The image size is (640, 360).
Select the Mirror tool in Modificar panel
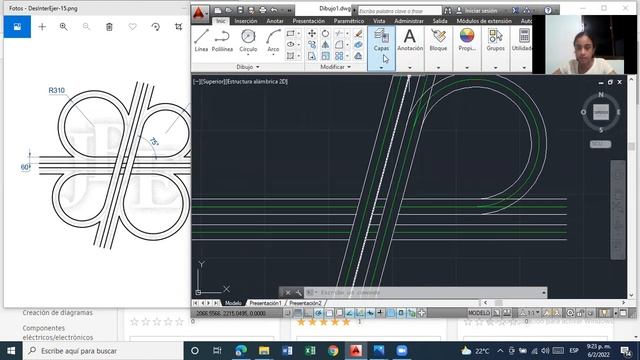coord(325,44)
